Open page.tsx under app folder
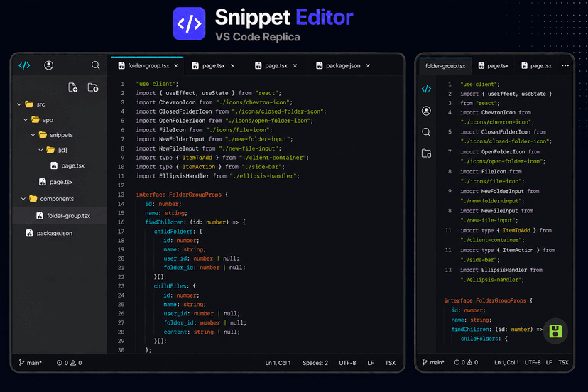Image resolution: width=588 pixels, height=392 pixels. (56, 182)
